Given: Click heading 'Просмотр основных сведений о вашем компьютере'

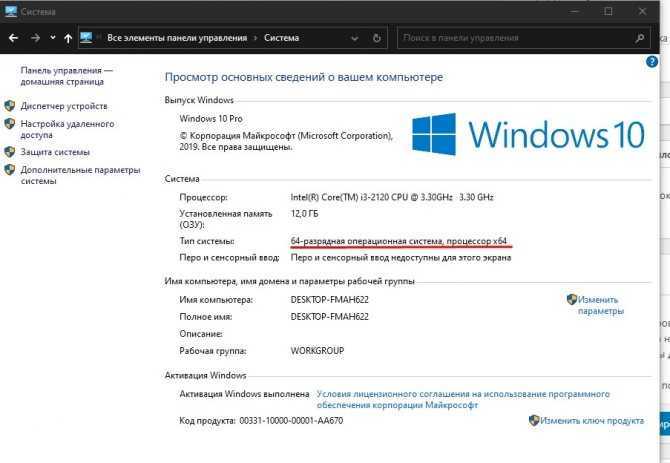Looking at the screenshot, I should [x=304, y=77].
